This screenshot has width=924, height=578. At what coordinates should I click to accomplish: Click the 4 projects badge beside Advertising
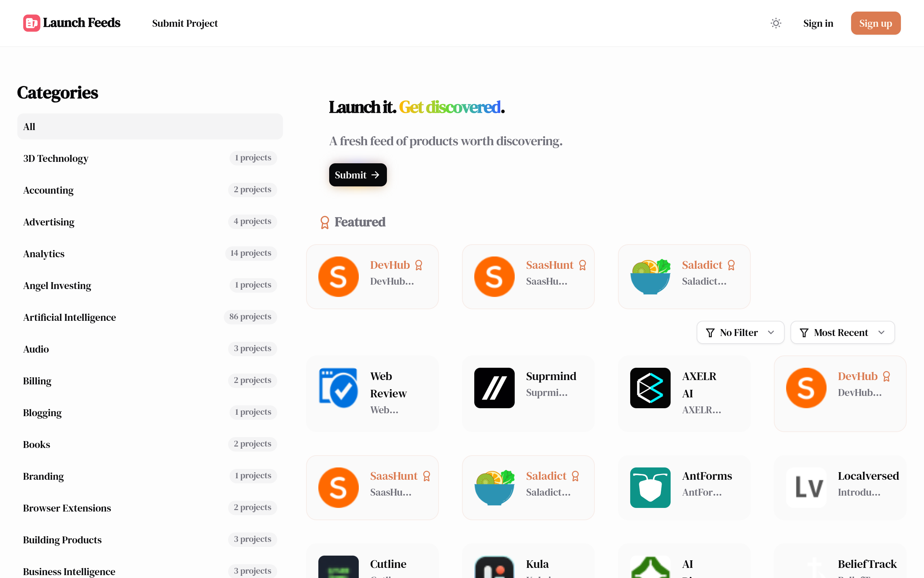click(x=252, y=221)
